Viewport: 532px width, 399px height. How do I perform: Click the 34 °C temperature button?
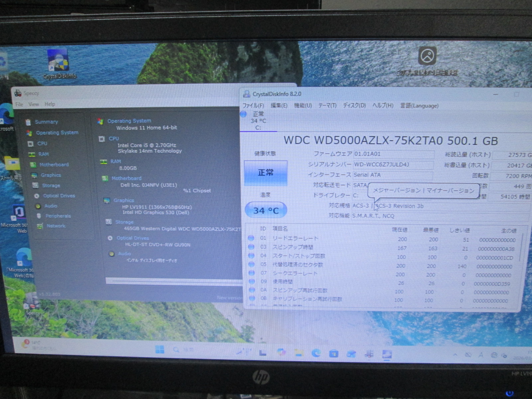tap(266, 210)
